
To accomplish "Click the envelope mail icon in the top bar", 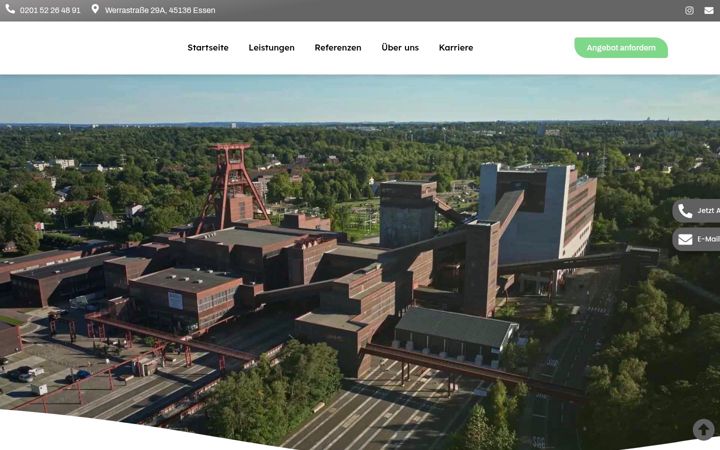I will click(709, 10).
